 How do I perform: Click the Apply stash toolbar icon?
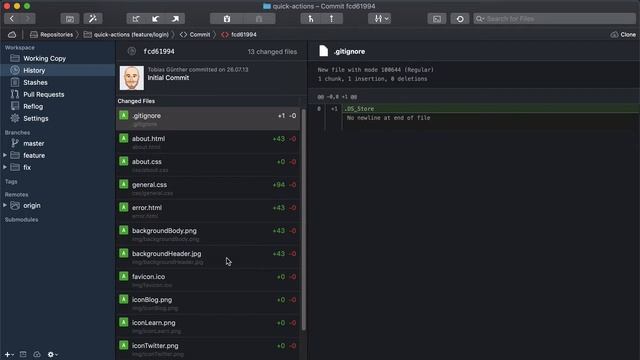click(x=259, y=19)
